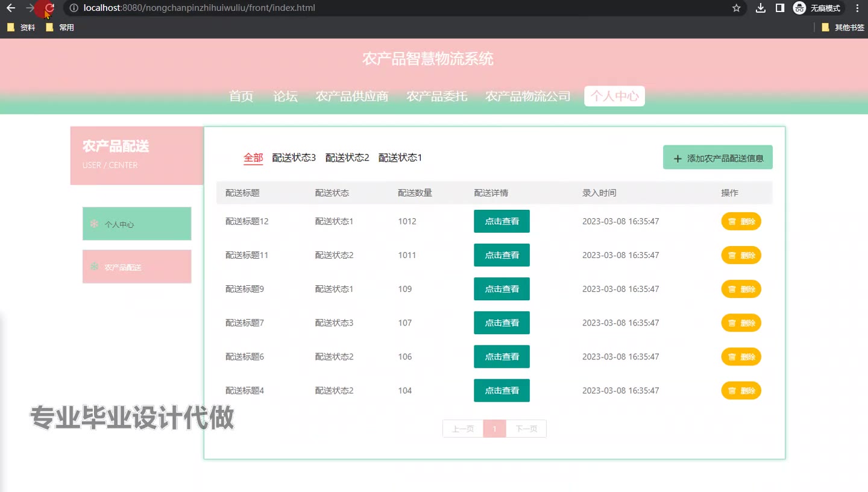Viewport: 868px width, 492px height.
Task: Filter by 配送状态3 tab
Action: 294,158
